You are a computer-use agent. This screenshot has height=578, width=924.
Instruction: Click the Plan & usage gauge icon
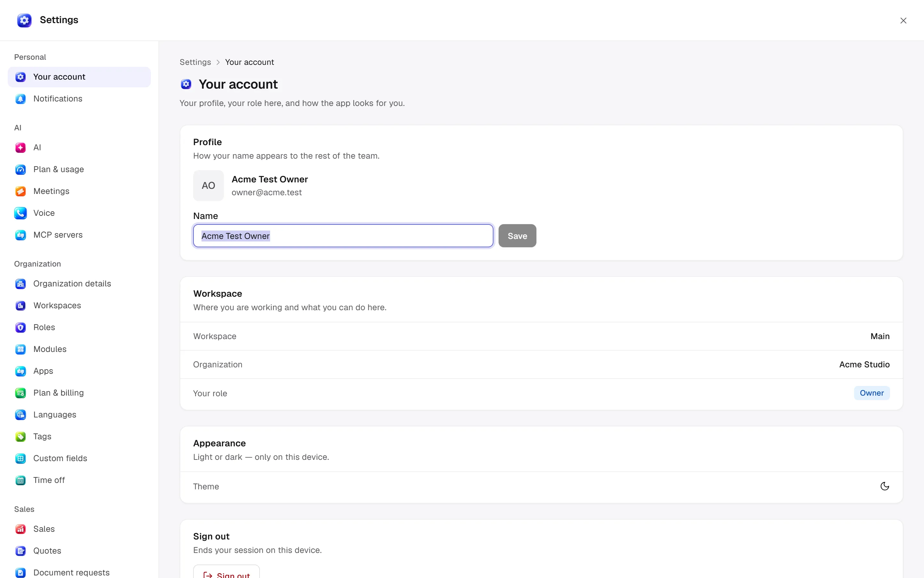(21, 169)
